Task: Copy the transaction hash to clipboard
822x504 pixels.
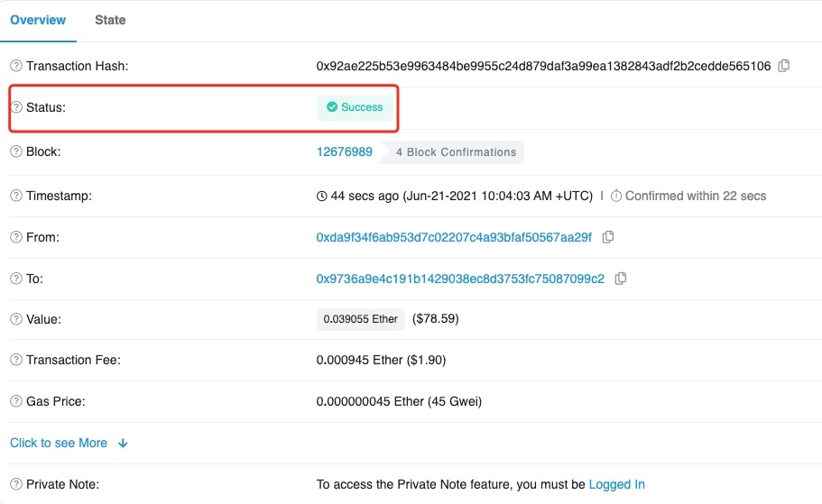Action: (784, 66)
